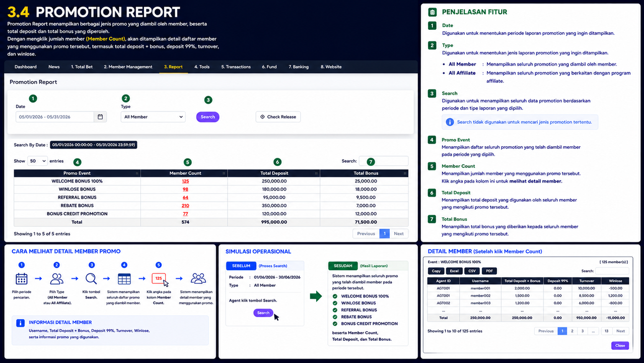This screenshot has height=363, width=644.
Task: Open the Show 50 entries dropdown
Action: coord(37,161)
